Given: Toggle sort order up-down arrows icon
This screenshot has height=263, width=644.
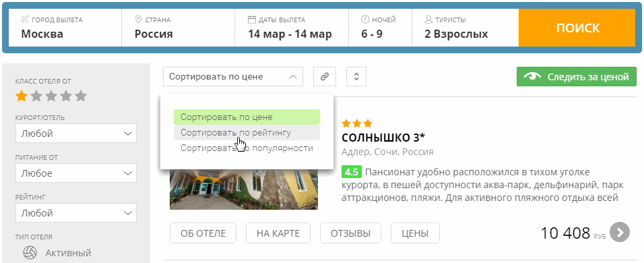Looking at the screenshot, I should point(356,76).
